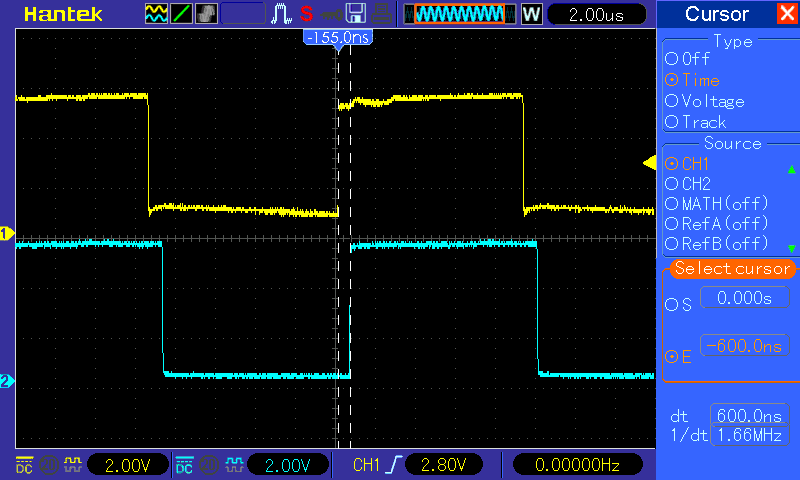Select Voltage cursor type
This screenshot has width=800, height=480.
point(671,101)
